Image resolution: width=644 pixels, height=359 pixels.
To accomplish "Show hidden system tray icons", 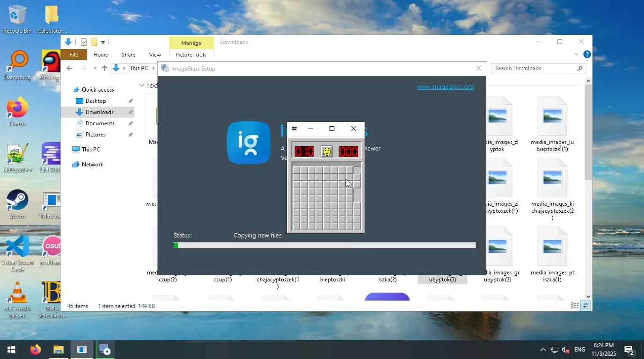I will point(543,350).
